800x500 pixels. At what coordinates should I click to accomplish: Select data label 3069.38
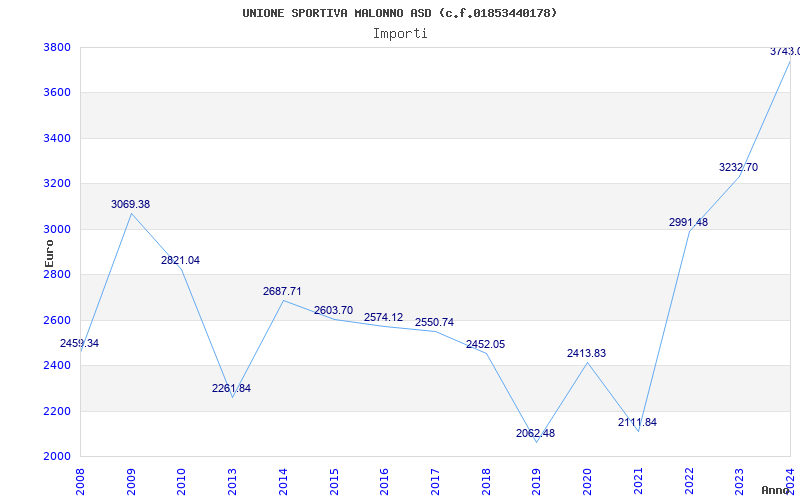[131, 204]
